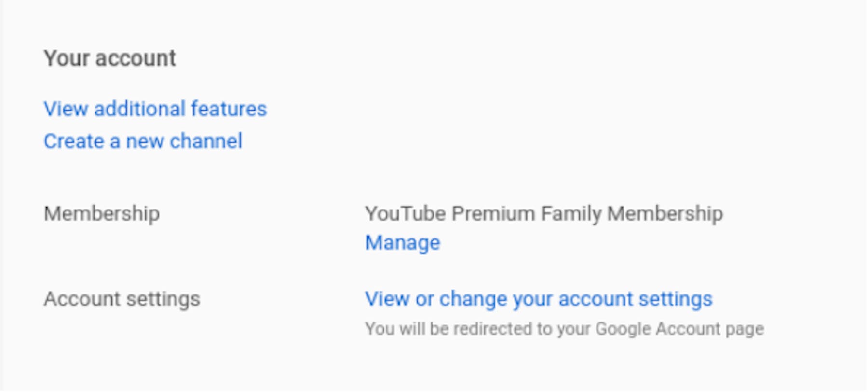Go to additional channel features page
Image resolution: width=868 pixels, height=392 pixels.
click(155, 109)
